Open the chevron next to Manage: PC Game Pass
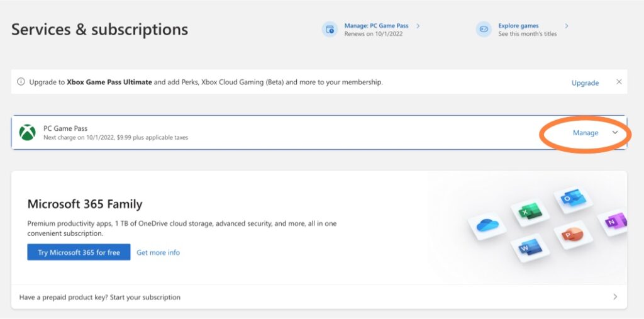644x319 pixels. point(418,26)
